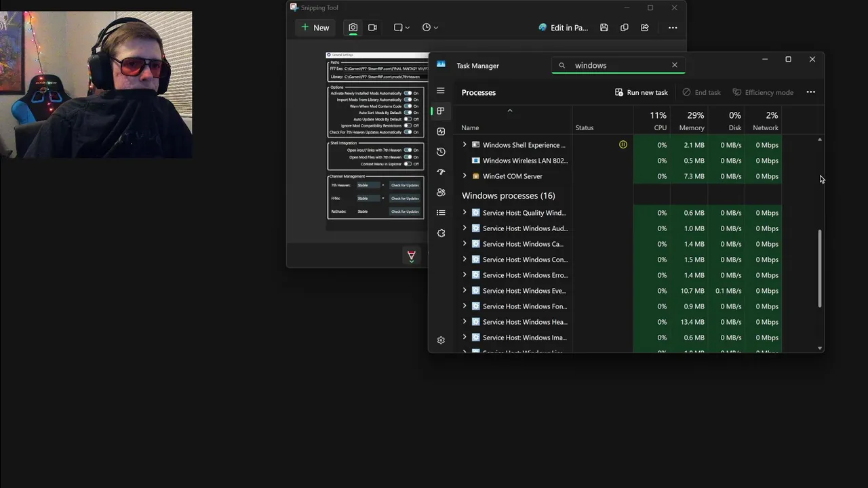Viewport: 868px width, 488px height.
Task: Expand Service Host: Windows Con... row
Action: pos(465,259)
